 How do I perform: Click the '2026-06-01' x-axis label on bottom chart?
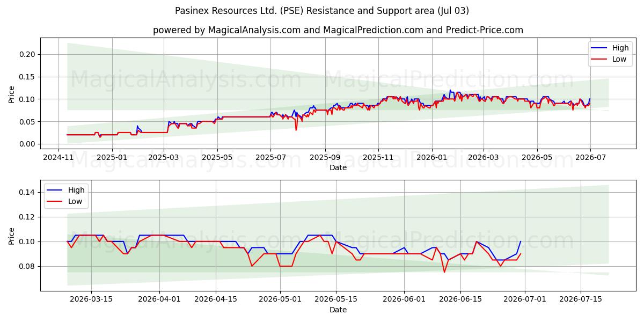click(405, 300)
